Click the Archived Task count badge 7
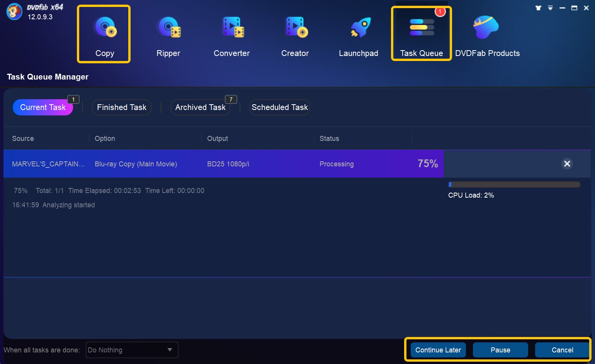Screen dimensions: 595x364 click(231, 100)
